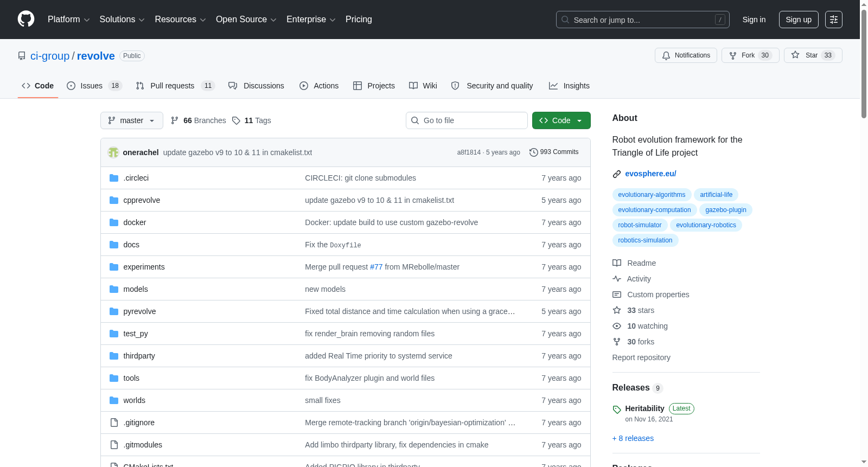Click the thirdparty folder icon
This screenshot has height=467, width=868.
(114, 356)
